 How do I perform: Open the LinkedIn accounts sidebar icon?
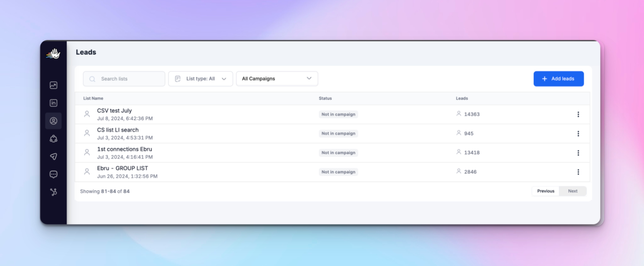tap(53, 103)
